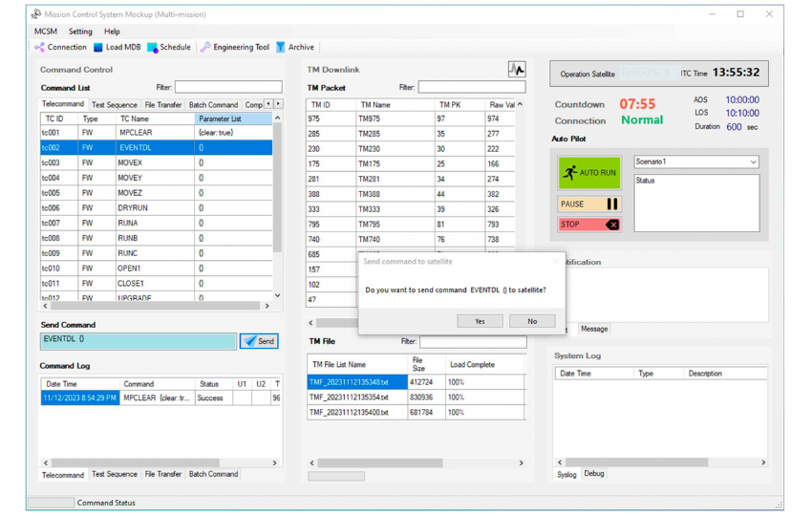Screen dimensions: 812x516
Task: Click the Command List filter field
Action: (x=227, y=87)
